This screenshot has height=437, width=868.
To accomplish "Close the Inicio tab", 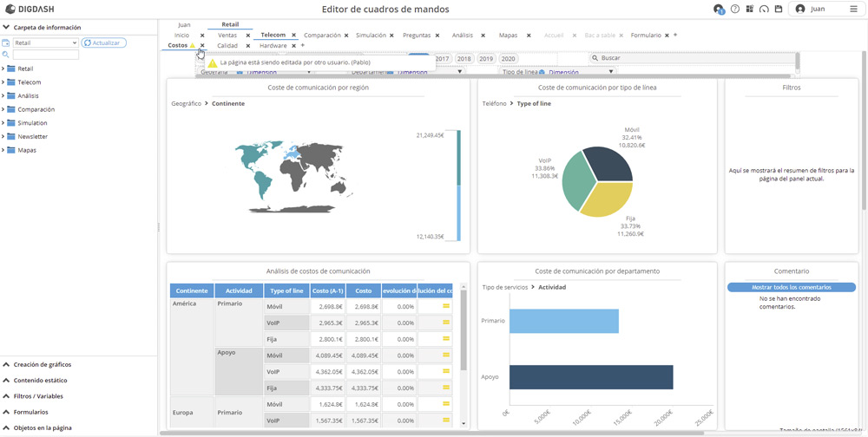I will pyautogui.click(x=202, y=36).
